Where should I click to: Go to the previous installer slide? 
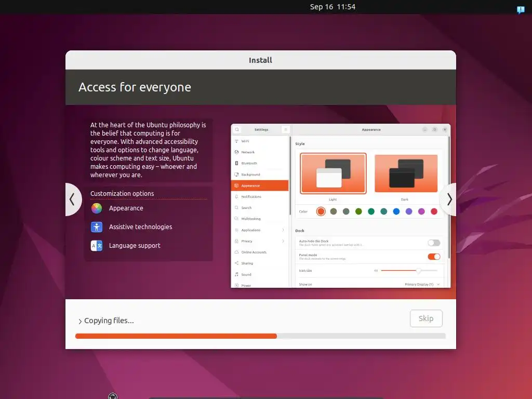click(x=73, y=199)
